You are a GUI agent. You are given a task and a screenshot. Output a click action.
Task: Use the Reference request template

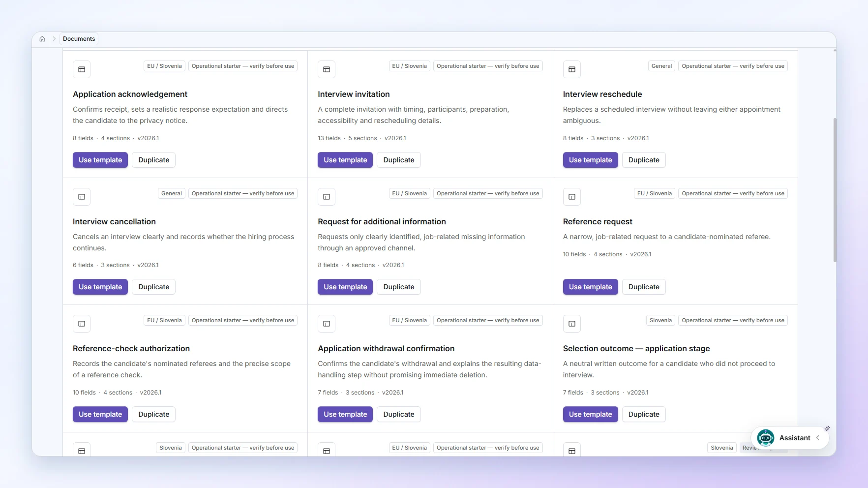[591, 287]
